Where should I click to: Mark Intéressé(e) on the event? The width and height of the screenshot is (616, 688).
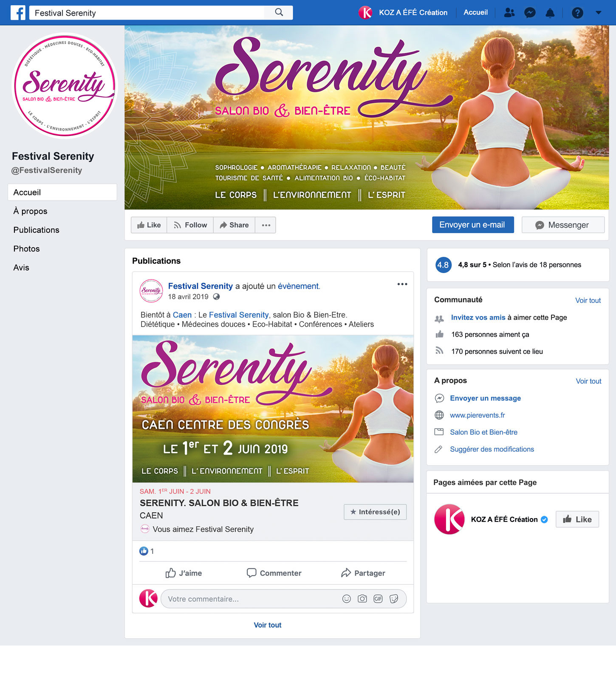375,512
